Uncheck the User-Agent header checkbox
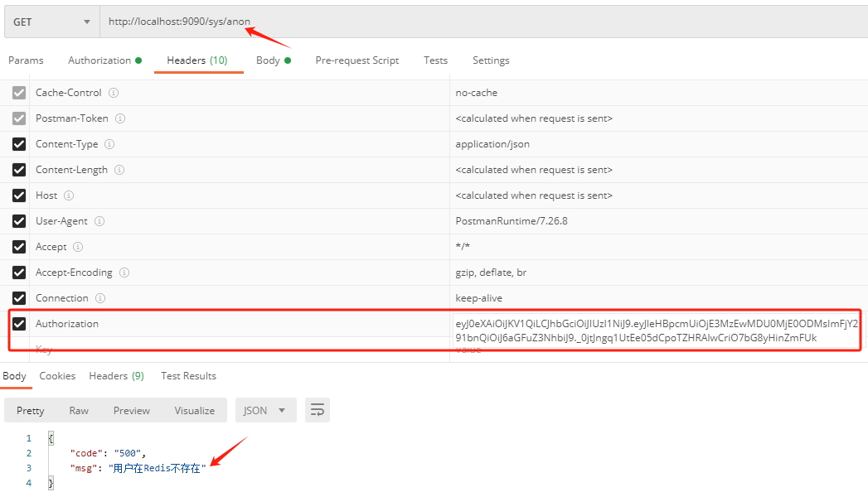 (x=19, y=221)
